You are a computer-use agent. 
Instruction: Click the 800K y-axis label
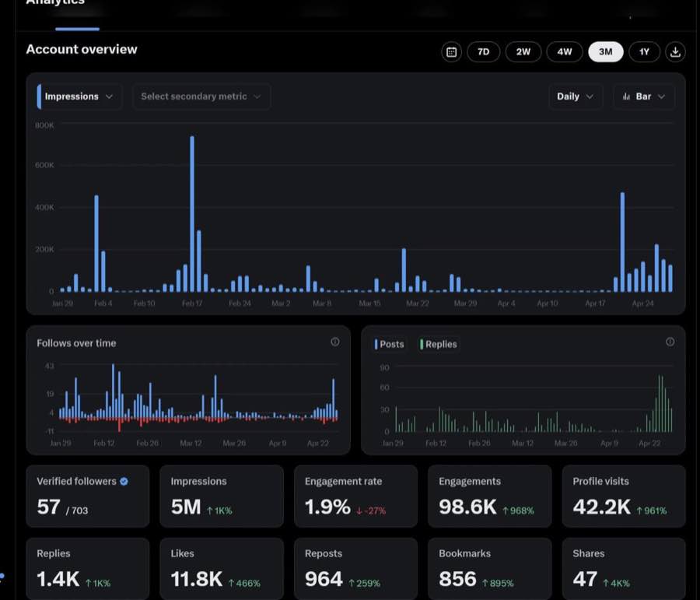(x=44, y=125)
